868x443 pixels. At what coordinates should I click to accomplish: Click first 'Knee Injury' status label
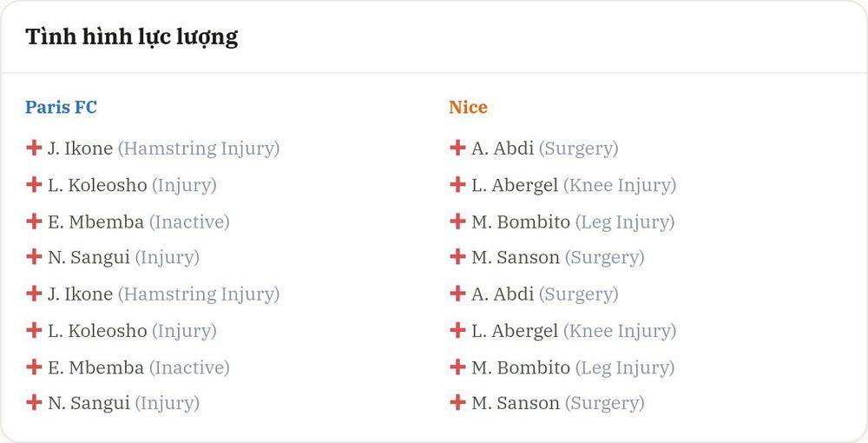click(x=620, y=185)
